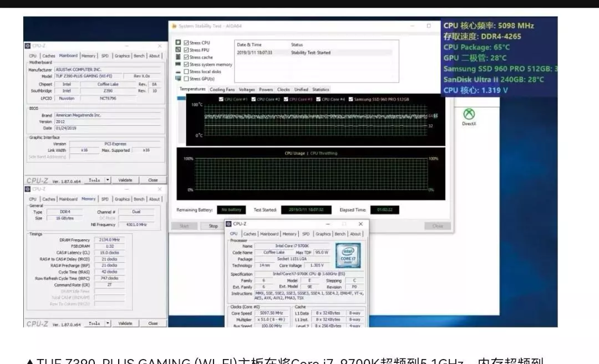Viewport: 599px width, 364px height.
Task: Click the Stability Test Started log row
Action: pyautogui.click(x=315, y=53)
